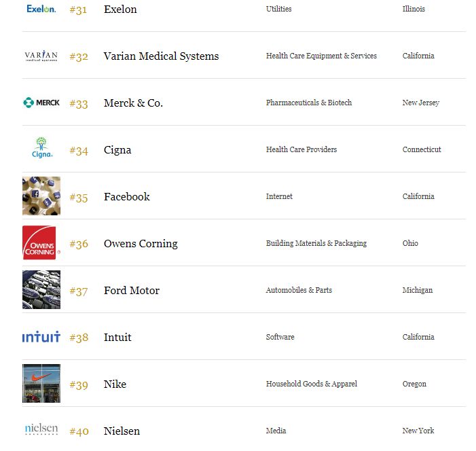This screenshot has width=476, height=451.
Task: Click the blue Intuit logo
Action: click(41, 336)
